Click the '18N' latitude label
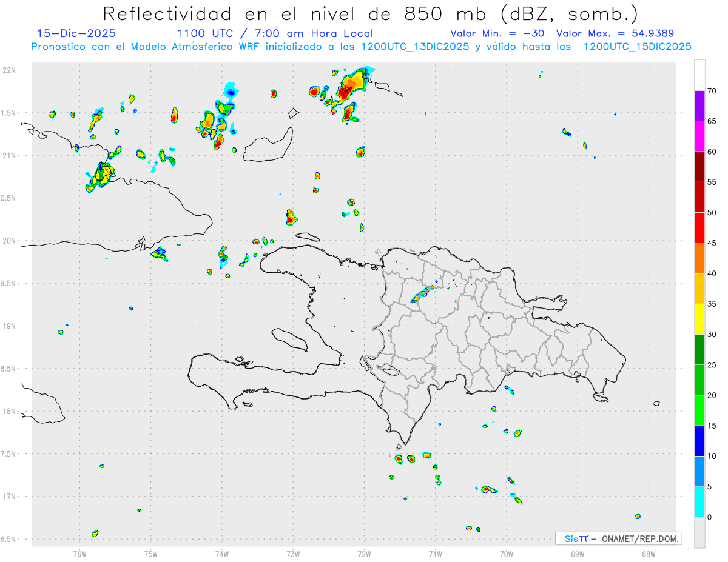This screenshot has width=728, height=562. tap(10, 411)
